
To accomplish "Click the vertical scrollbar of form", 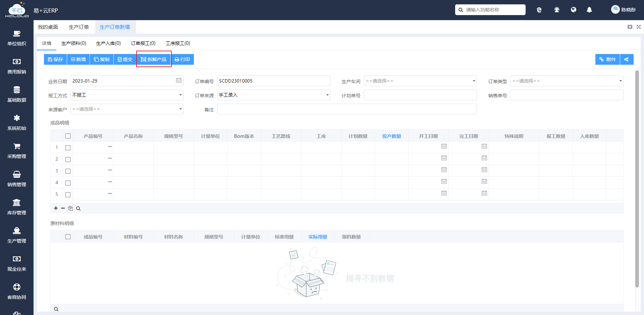I will coord(637,179).
